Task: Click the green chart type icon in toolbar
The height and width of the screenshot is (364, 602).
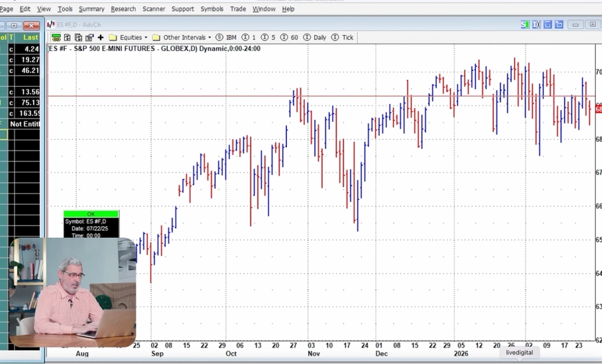Action: (x=56, y=37)
